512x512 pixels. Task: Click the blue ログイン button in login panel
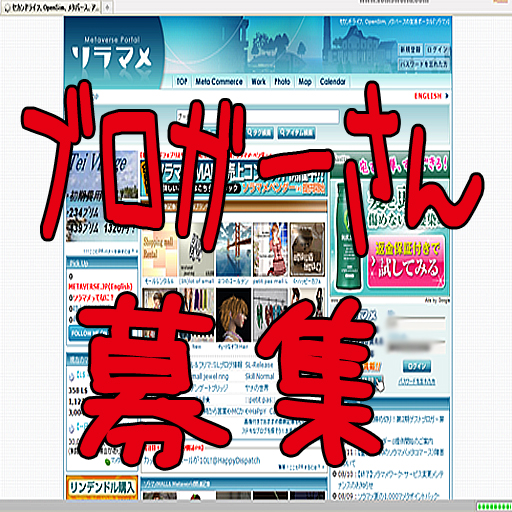417,366
